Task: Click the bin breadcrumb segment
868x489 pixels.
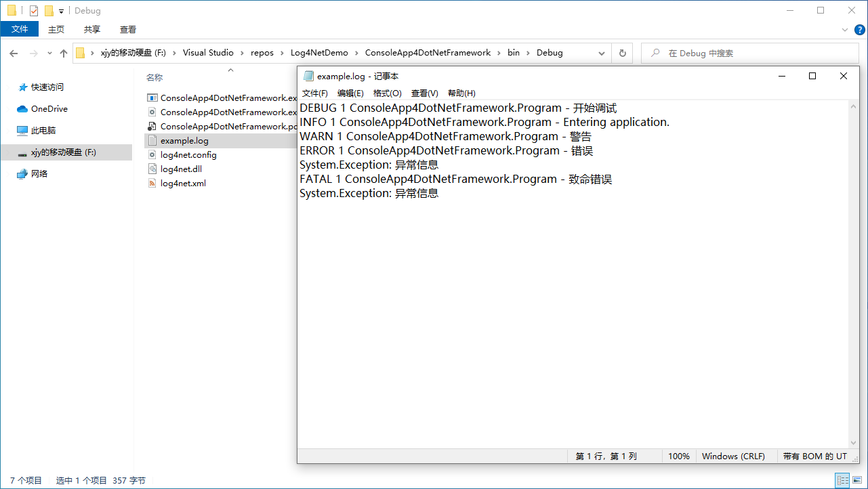Action: (514, 53)
